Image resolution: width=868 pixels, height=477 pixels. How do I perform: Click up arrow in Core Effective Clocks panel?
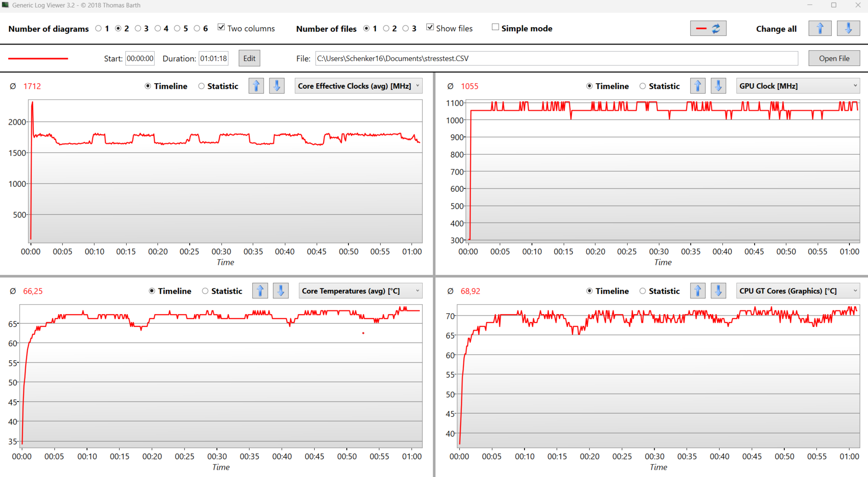click(x=256, y=86)
